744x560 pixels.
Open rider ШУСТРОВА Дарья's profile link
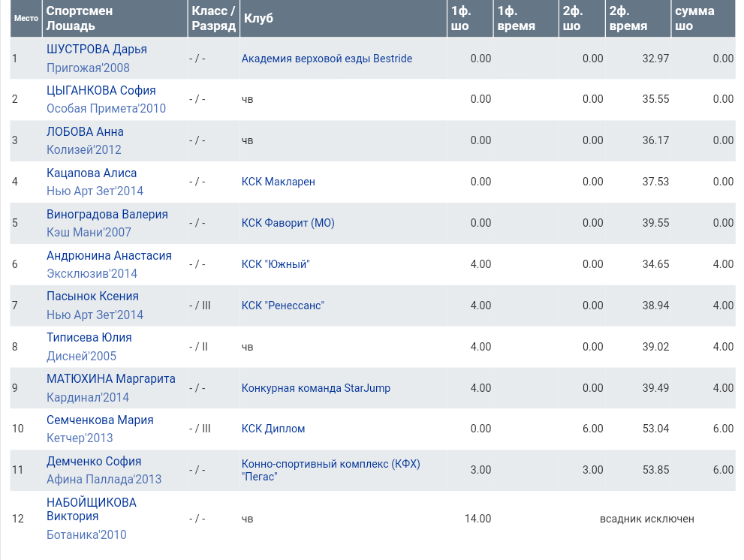coord(96,50)
